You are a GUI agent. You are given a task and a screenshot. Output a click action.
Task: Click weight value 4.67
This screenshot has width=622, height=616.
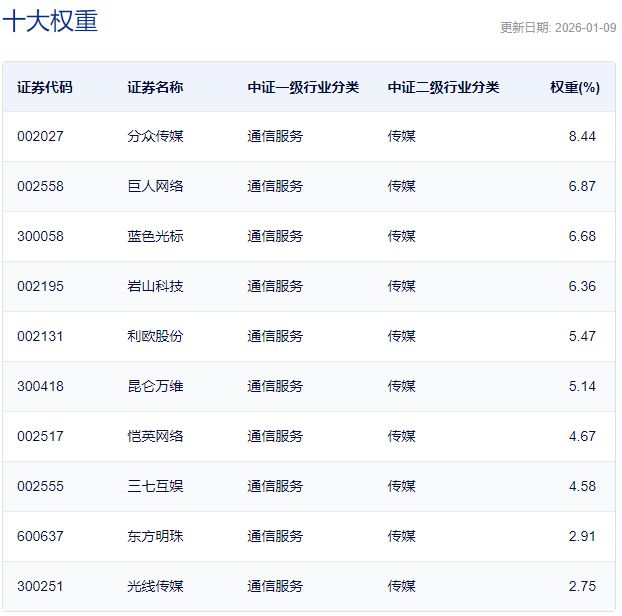[582, 436]
